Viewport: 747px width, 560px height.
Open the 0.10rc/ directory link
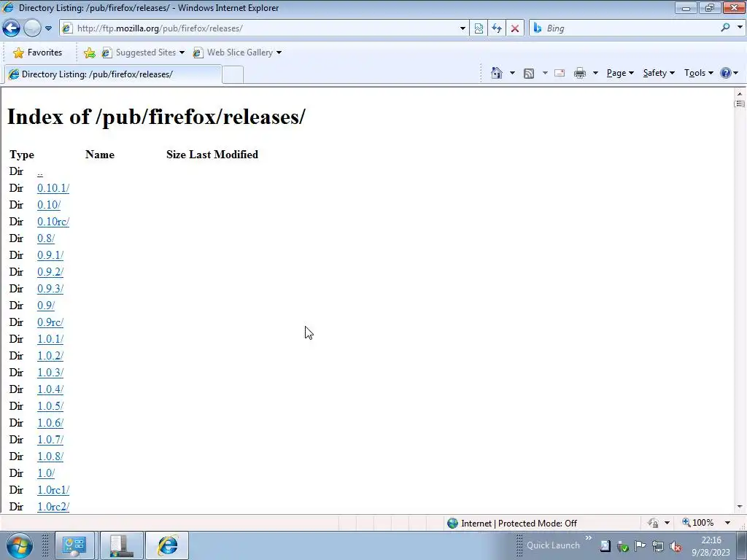(x=53, y=222)
